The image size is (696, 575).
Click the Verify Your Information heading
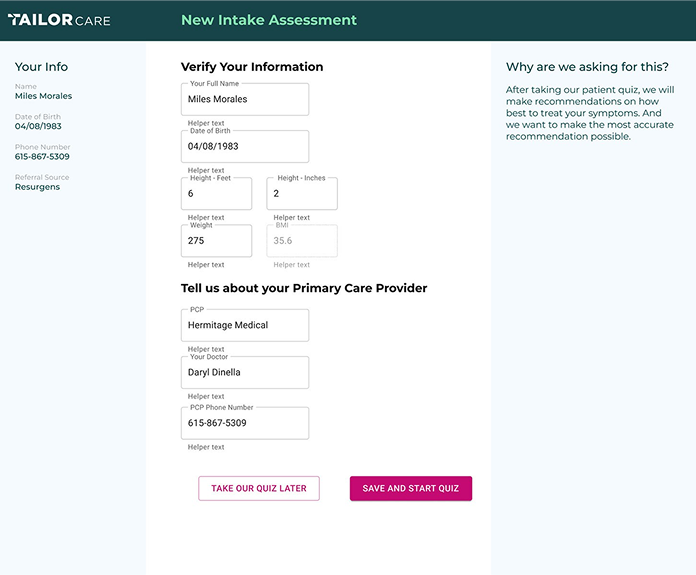[252, 67]
